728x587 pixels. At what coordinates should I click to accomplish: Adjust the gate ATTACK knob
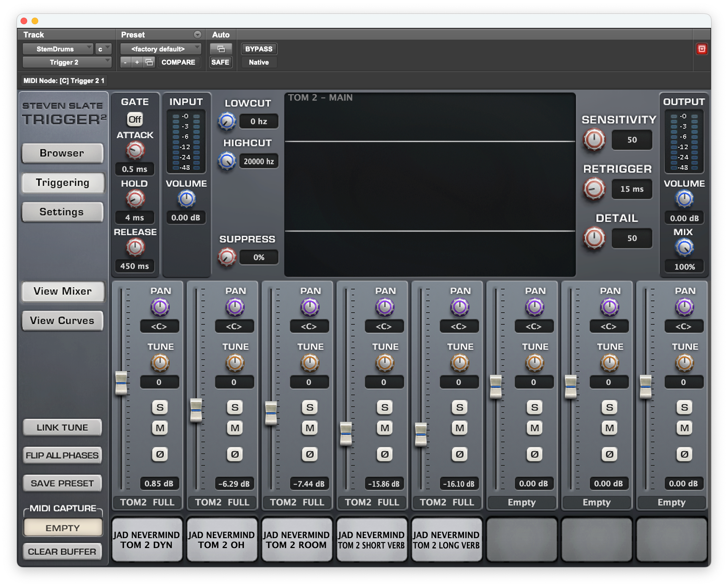pyautogui.click(x=135, y=151)
